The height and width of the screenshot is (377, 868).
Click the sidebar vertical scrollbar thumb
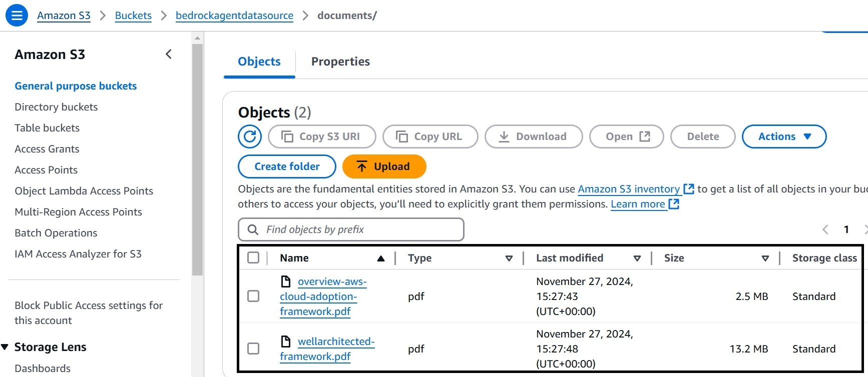(x=197, y=160)
